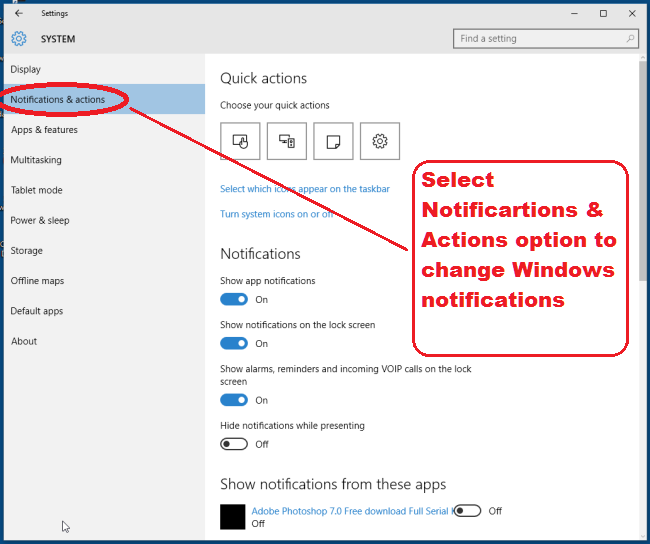The width and height of the screenshot is (650, 544).
Task: Click the Notifications section heading
Action: pos(260,254)
